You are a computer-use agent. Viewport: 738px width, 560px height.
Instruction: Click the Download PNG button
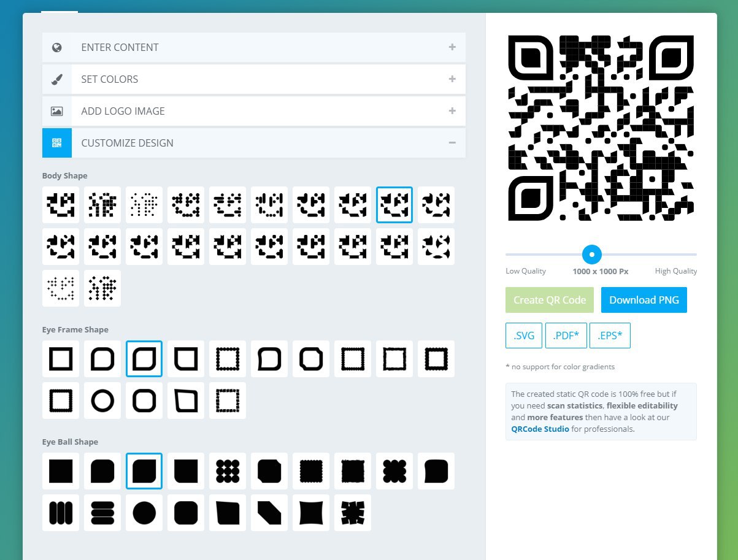click(644, 300)
